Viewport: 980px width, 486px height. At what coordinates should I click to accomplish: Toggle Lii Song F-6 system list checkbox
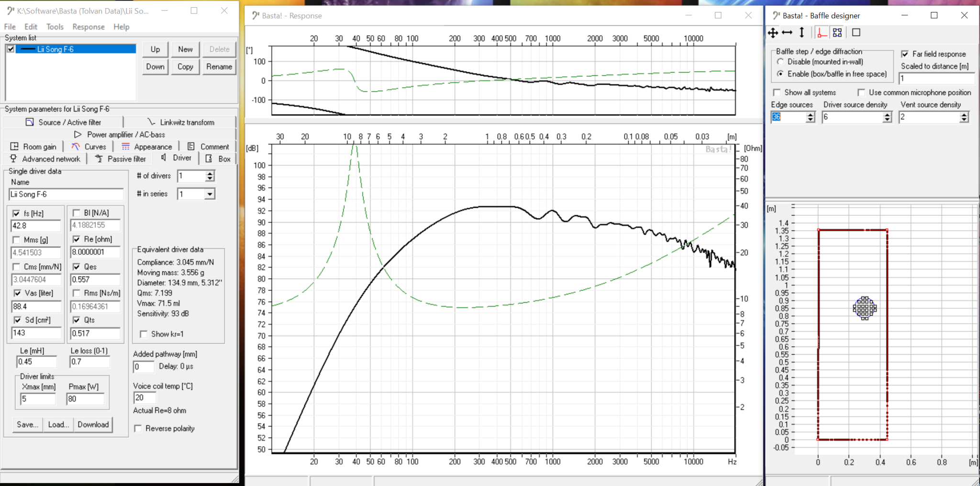pyautogui.click(x=11, y=49)
